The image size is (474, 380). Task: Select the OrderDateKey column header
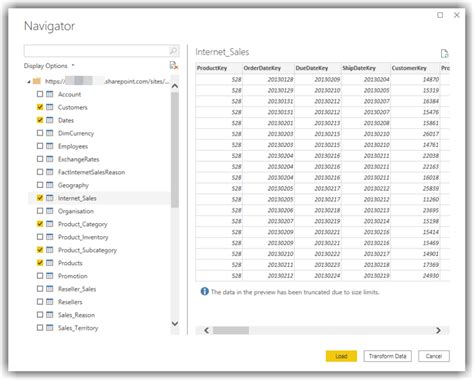pyautogui.click(x=268, y=68)
